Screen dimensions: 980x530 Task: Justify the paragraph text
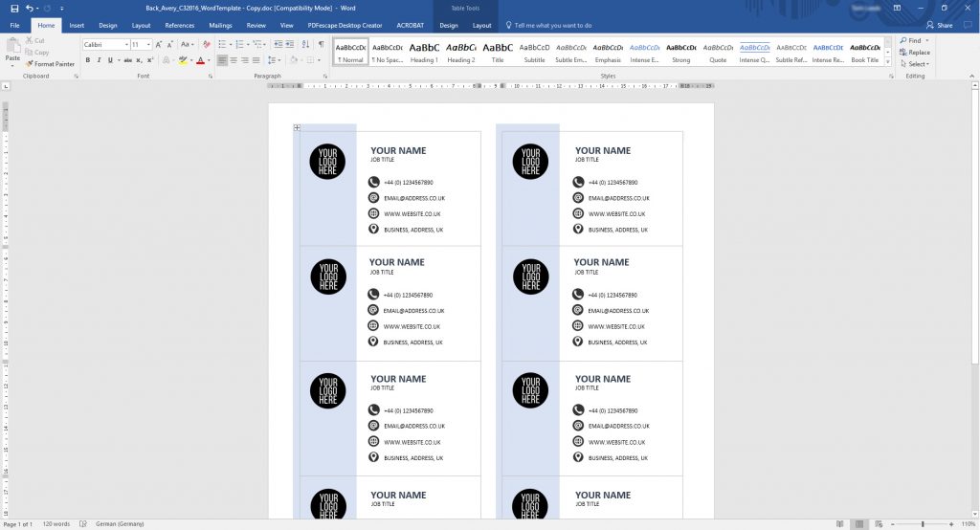(x=256, y=60)
